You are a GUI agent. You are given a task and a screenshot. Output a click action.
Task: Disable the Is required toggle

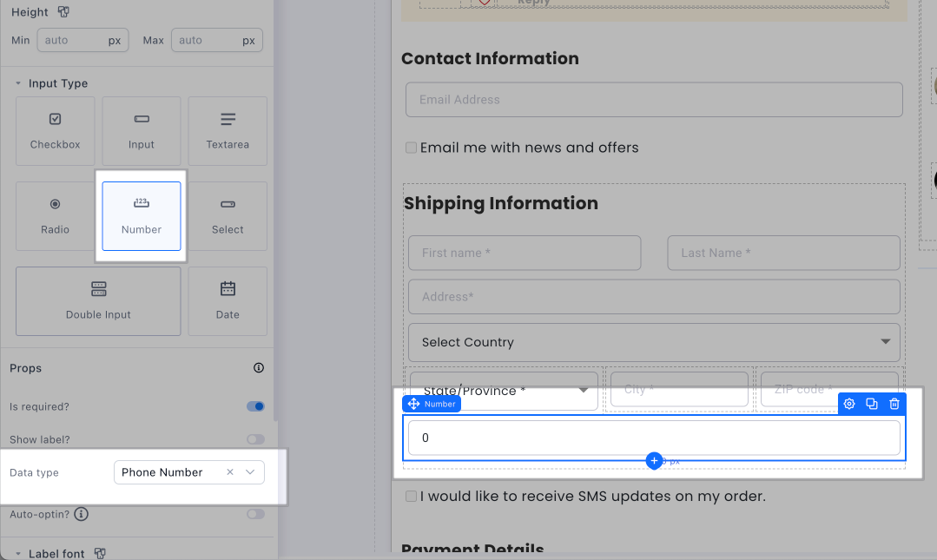[x=255, y=406]
